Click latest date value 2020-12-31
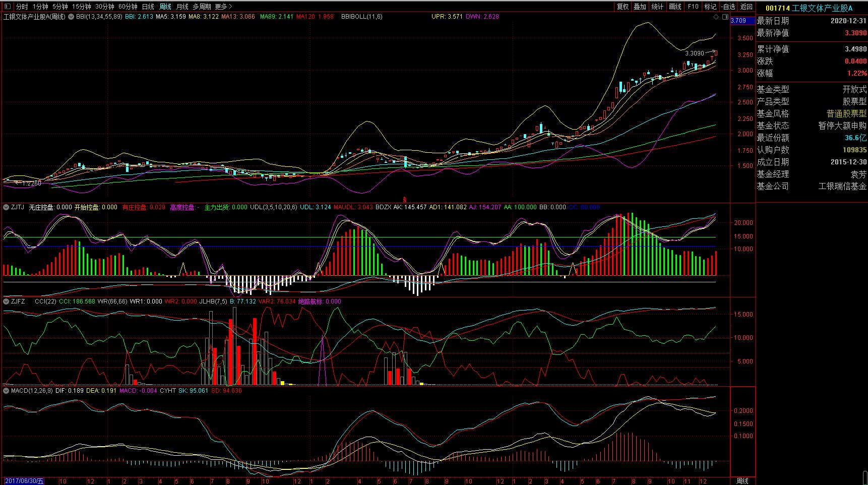 coord(849,21)
